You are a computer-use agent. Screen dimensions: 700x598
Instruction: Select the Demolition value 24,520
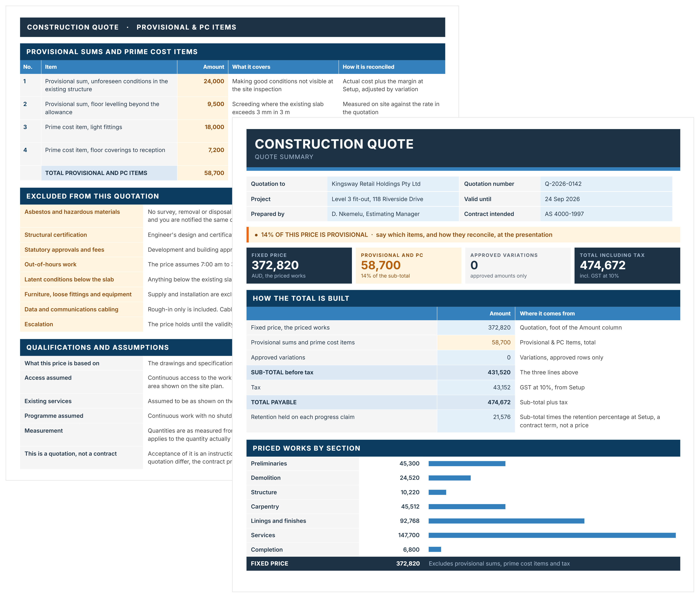[409, 478]
